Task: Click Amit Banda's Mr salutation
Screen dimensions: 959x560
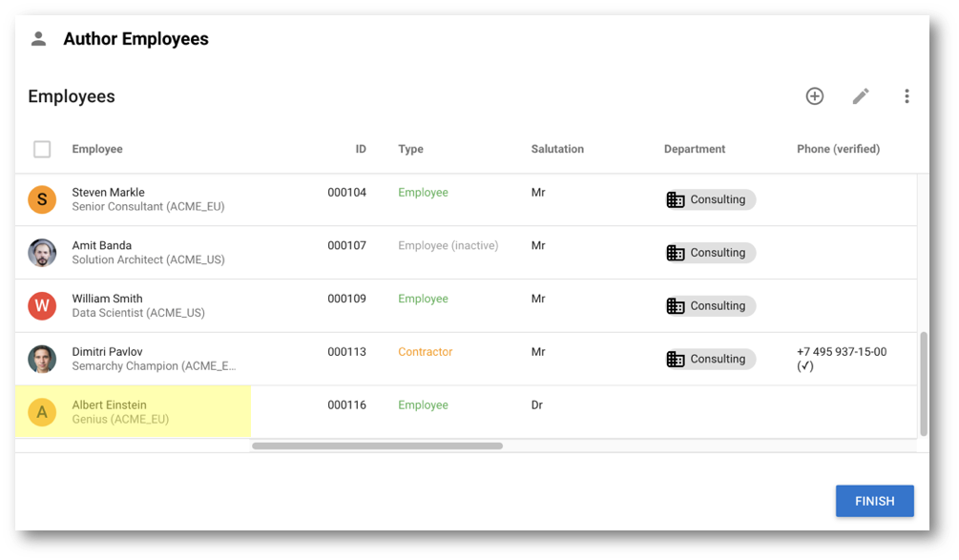Action: coord(537,245)
